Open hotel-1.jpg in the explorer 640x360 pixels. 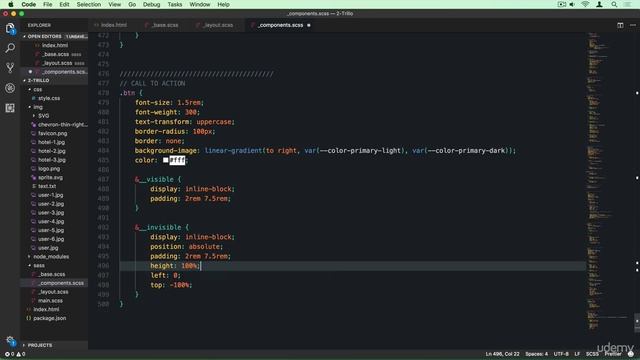(x=51, y=142)
